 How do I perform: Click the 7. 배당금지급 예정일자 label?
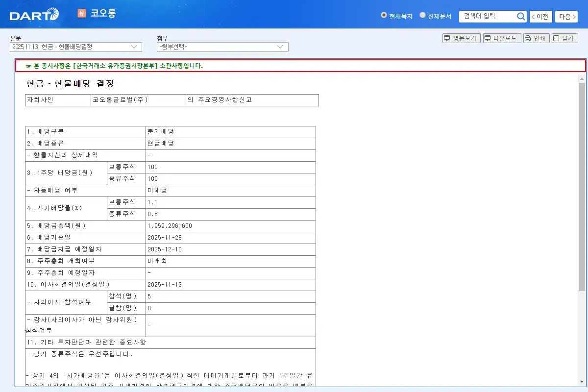coord(64,249)
